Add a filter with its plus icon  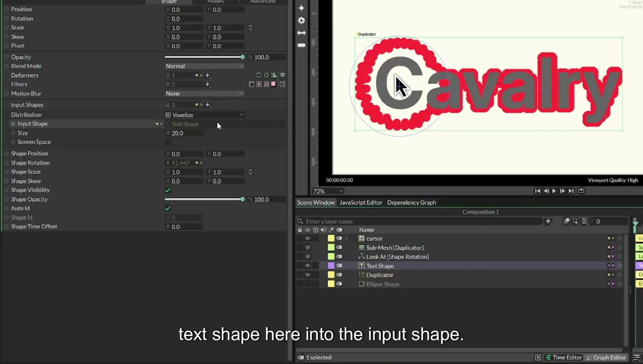click(x=208, y=84)
